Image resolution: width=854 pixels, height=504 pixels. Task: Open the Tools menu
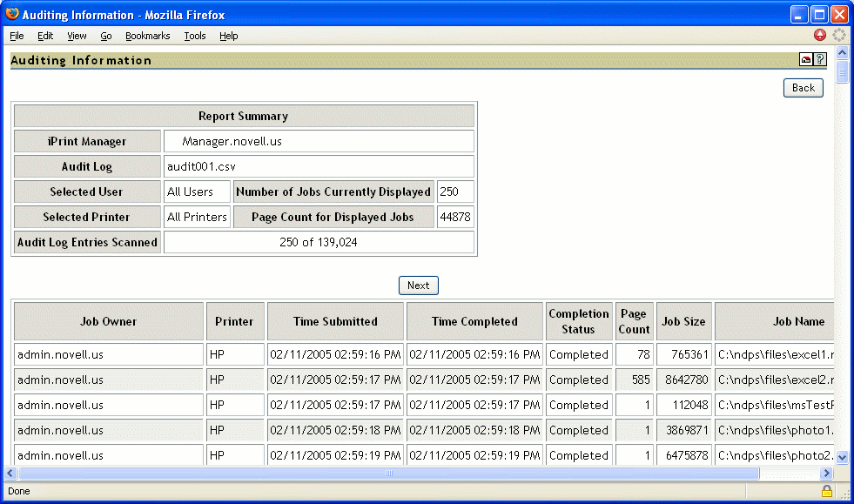coord(194,36)
